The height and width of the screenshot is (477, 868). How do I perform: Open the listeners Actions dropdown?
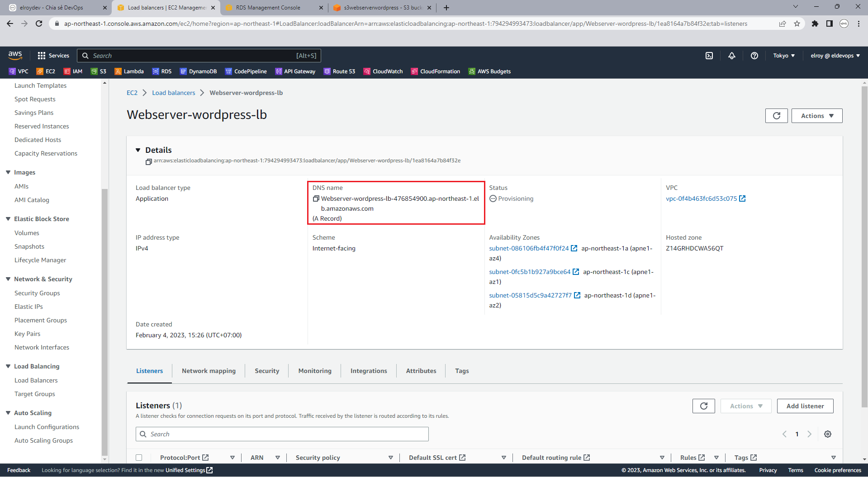point(746,406)
